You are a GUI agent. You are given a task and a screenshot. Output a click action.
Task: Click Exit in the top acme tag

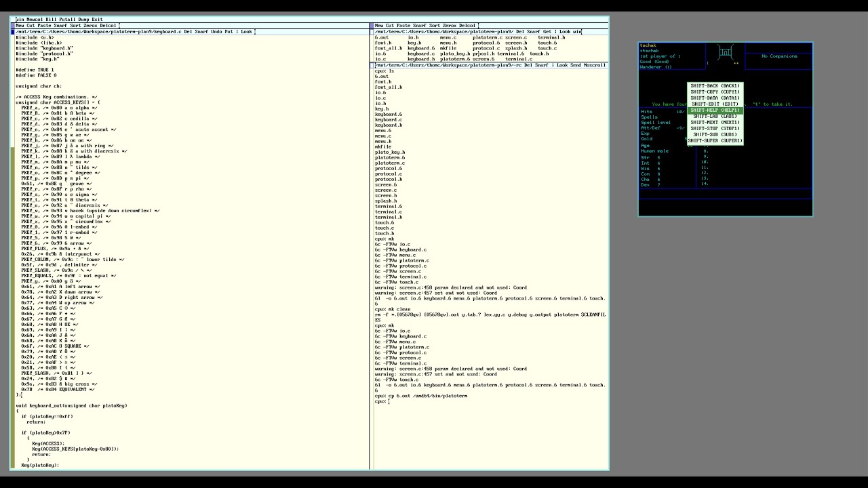click(x=97, y=19)
